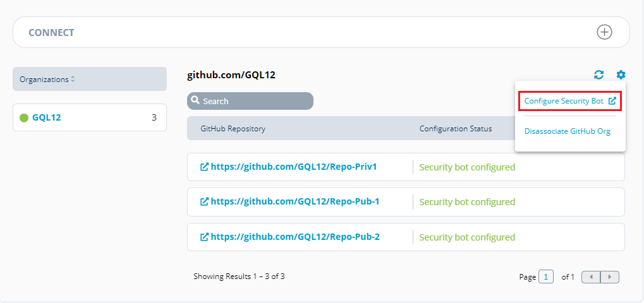Click external icon in Configure Security Bot

(612, 101)
